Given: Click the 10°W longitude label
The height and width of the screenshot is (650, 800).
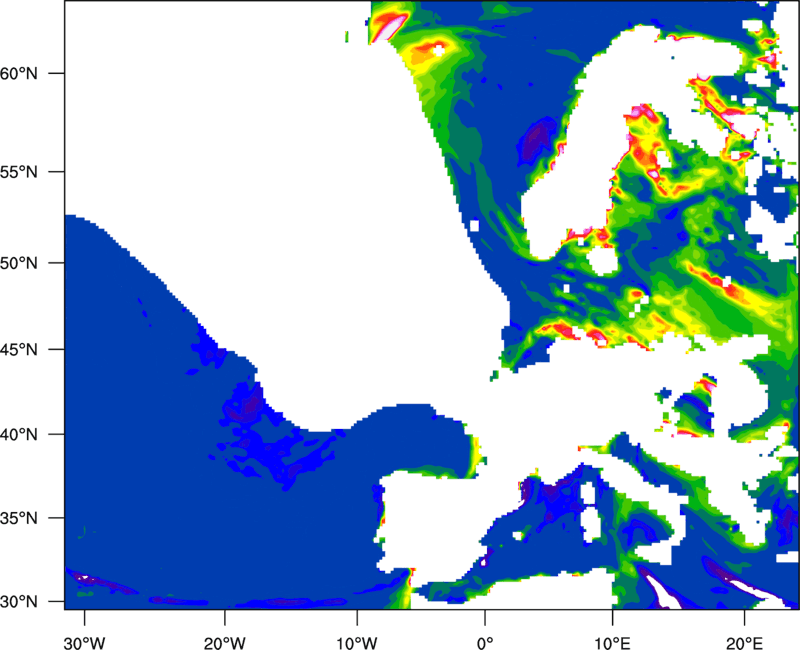Looking at the screenshot, I should [357, 643].
